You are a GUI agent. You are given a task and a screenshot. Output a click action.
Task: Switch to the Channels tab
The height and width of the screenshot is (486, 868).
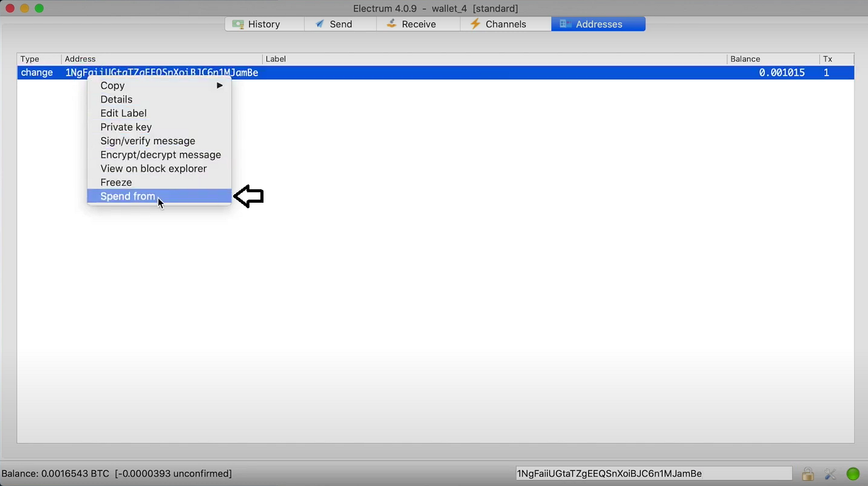click(x=505, y=24)
